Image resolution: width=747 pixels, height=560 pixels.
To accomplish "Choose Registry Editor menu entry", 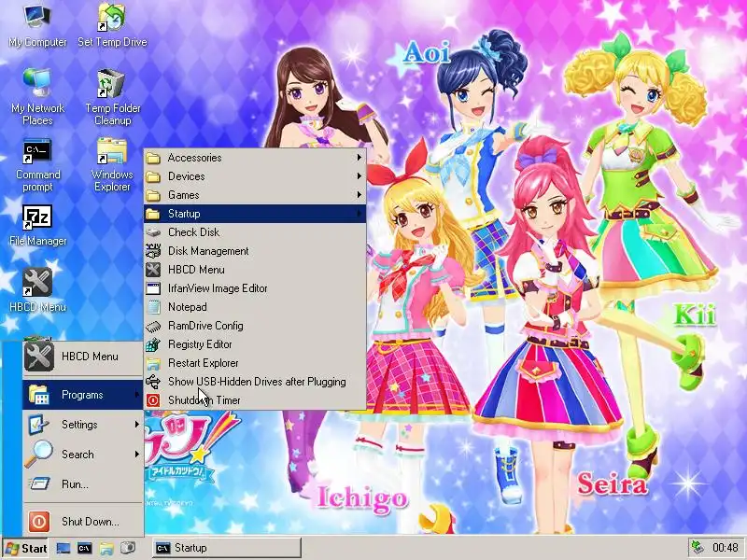I will tap(255, 344).
